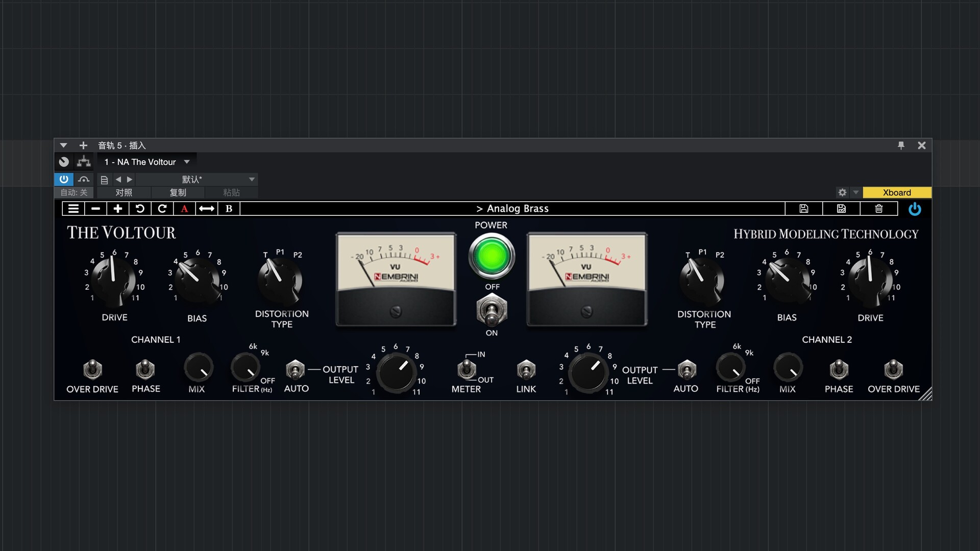Click the 粘贴 paste button
The width and height of the screenshot is (980, 551).
point(231,192)
